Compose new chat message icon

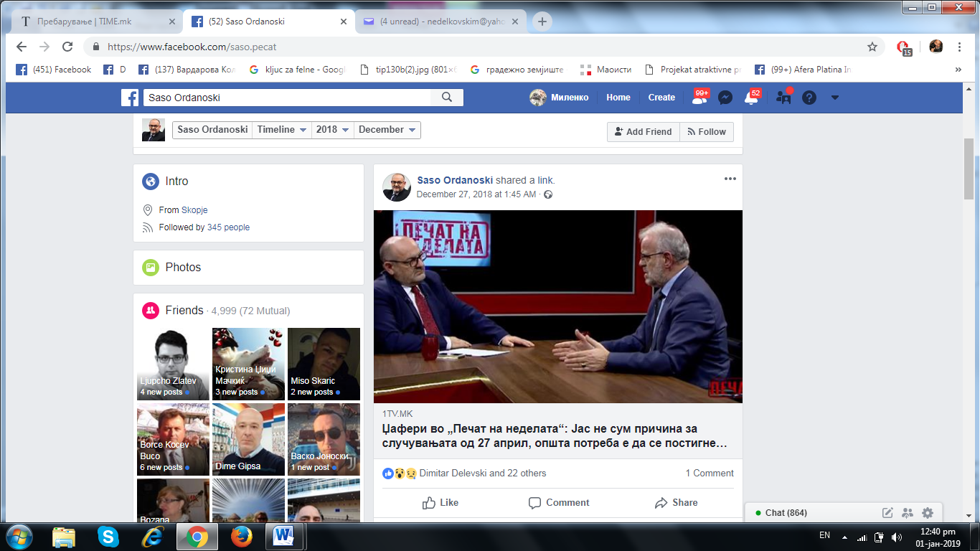[887, 512]
